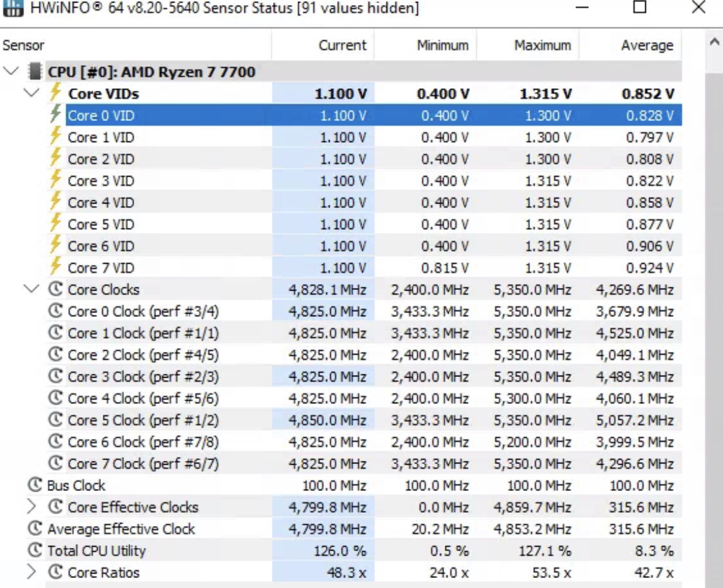This screenshot has height=588, width=723.
Task: Click the clock icon for Core 4 Clock
Action: [55, 398]
